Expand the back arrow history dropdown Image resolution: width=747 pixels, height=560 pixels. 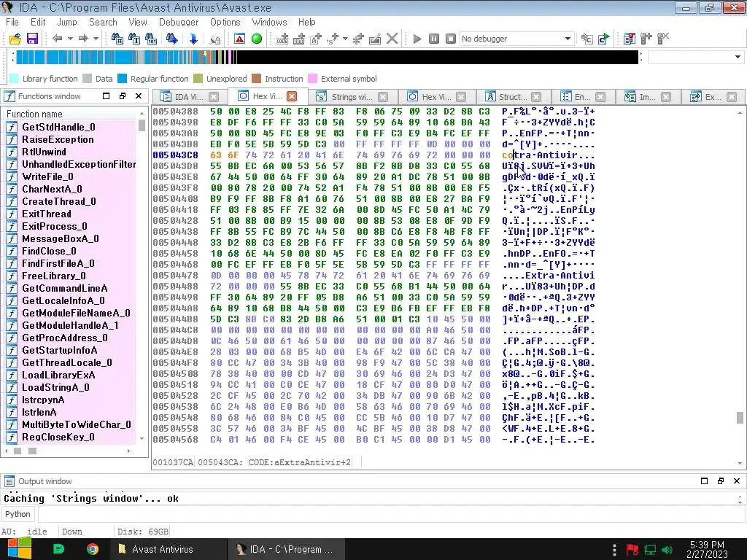pos(69,39)
